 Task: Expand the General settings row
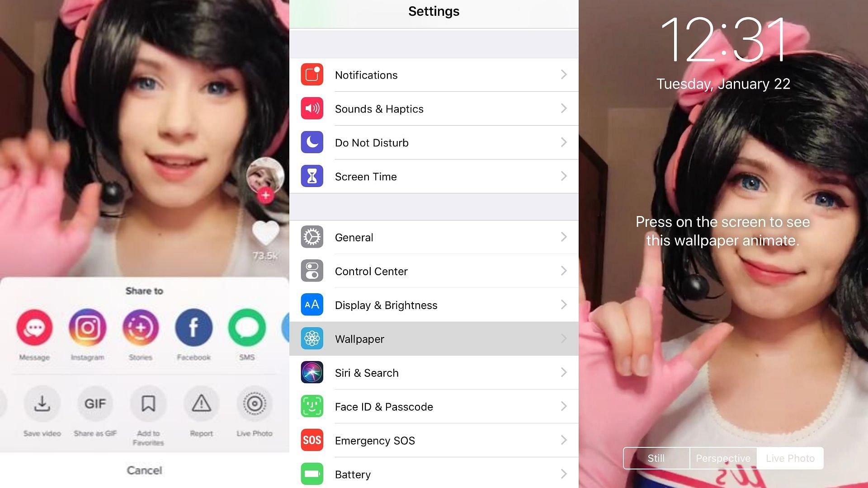click(434, 237)
